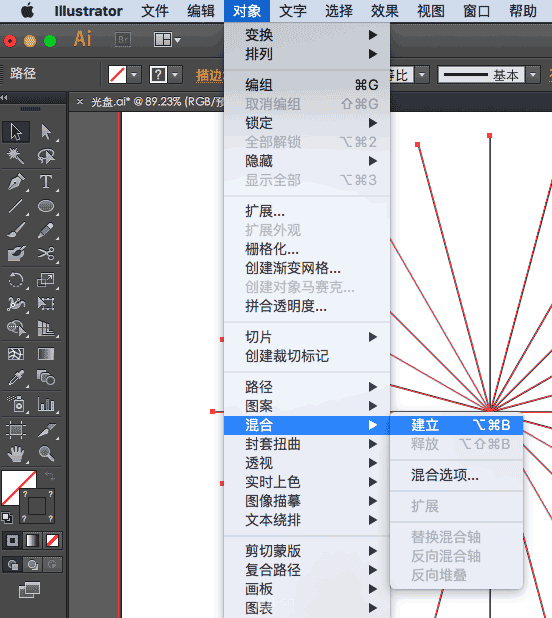This screenshot has height=618, width=552.
Task: Open the 窗口 menu
Action: tap(476, 11)
